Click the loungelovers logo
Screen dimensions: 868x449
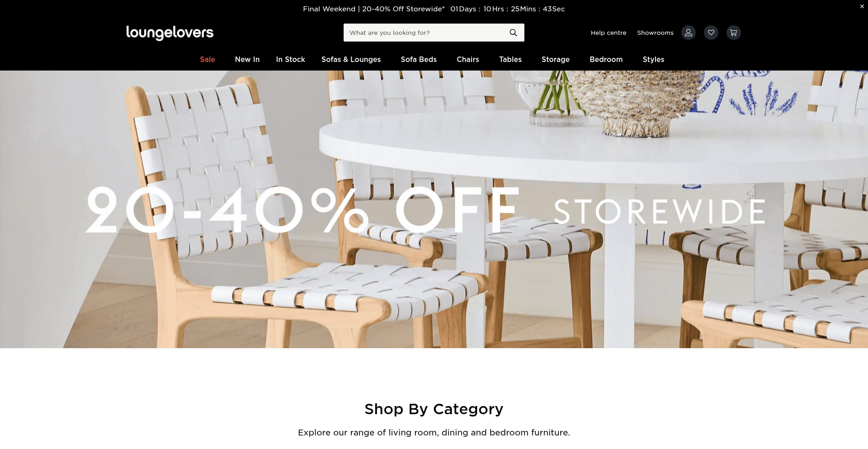coord(170,33)
